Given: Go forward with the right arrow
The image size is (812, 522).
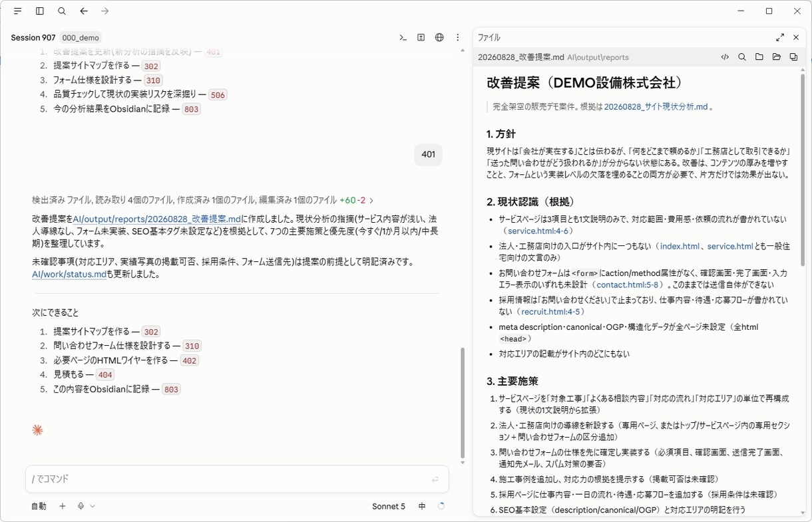Looking at the screenshot, I should [x=104, y=11].
